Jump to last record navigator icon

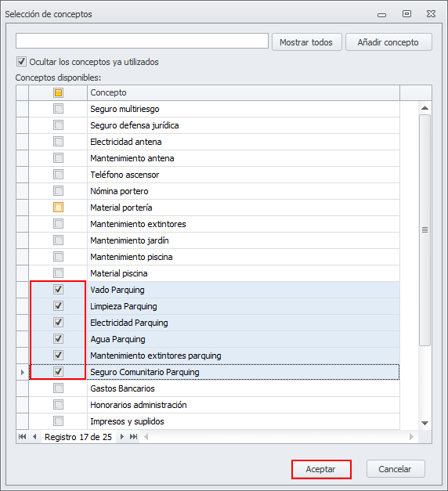tap(134, 436)
